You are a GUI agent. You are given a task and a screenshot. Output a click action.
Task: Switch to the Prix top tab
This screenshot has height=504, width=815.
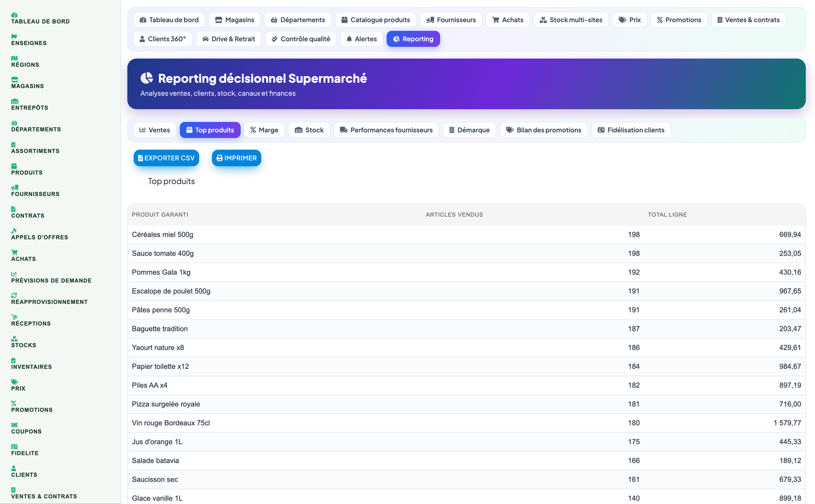[x=630, y=20]
